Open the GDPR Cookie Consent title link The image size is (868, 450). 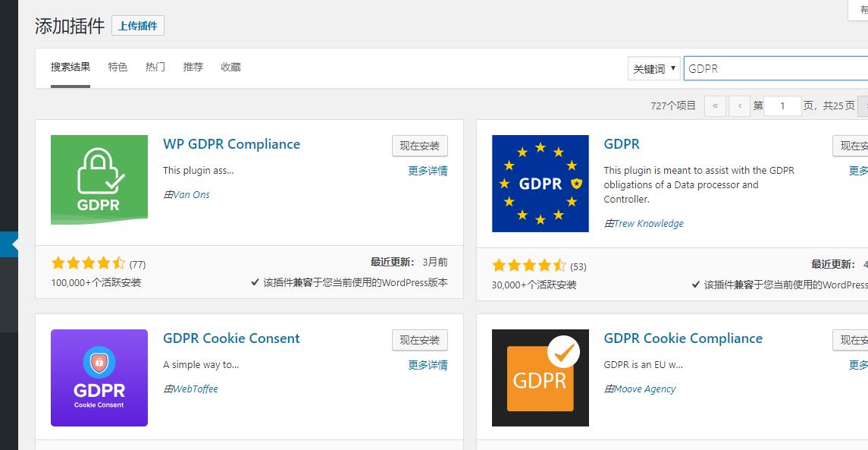231,338
